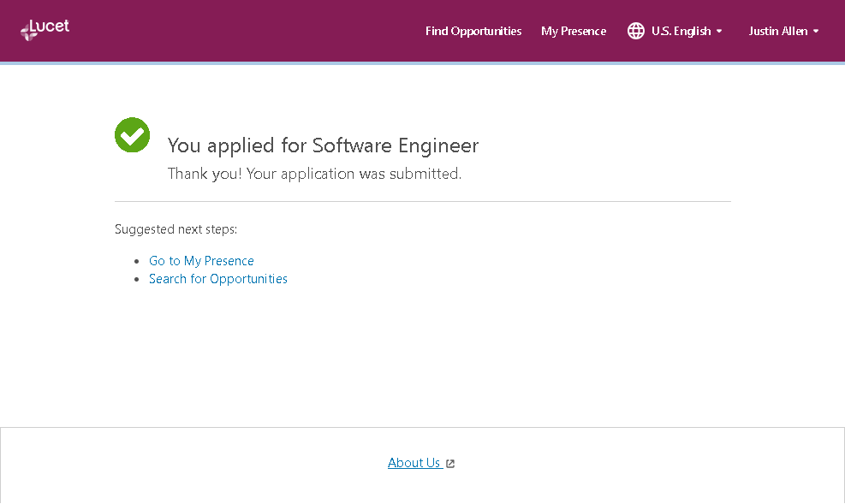This screenshot has height=504, width=845.
Task: Click the horizontal divider below the confirmation message
Action: [x=423, y=202]
